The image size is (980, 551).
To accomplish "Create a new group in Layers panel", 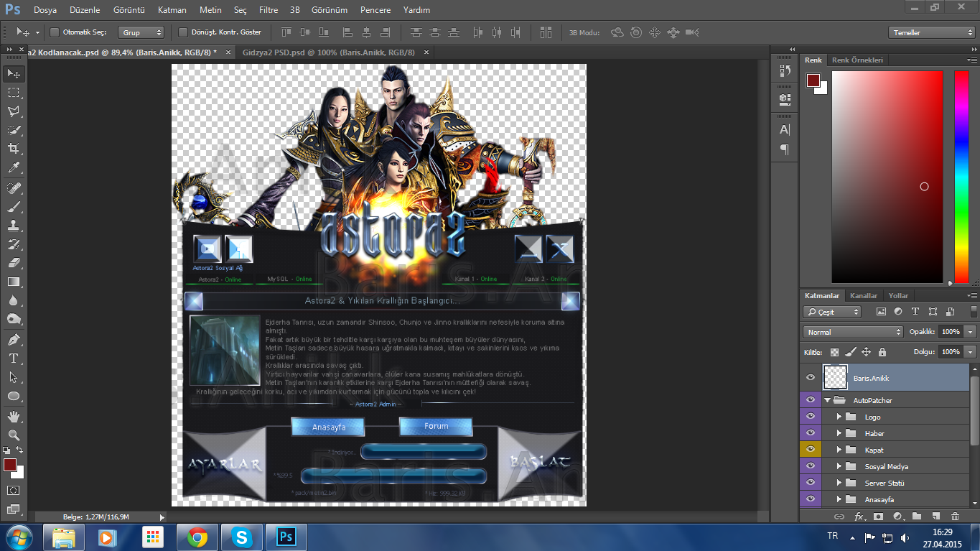I will 917,516.
